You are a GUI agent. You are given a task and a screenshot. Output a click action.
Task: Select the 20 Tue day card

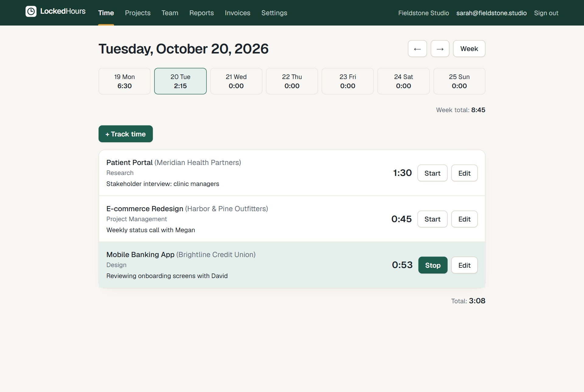180,81
